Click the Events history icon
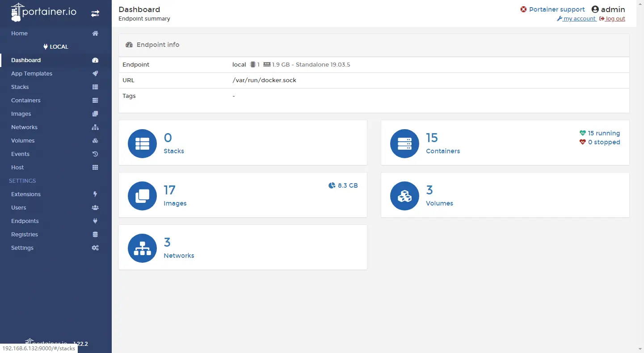644x353 pixels. pyautogui.click(x=95, y=154)
